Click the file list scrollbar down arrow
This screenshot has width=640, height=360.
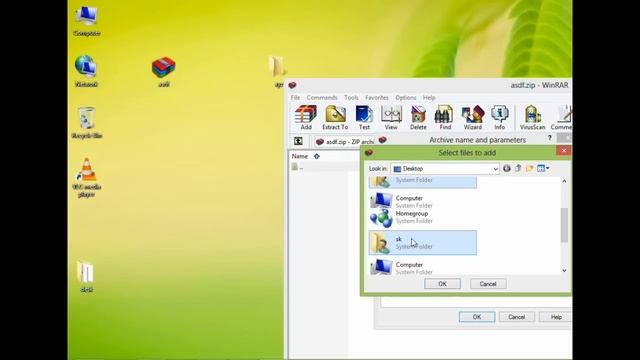click(x=564, y=270)
